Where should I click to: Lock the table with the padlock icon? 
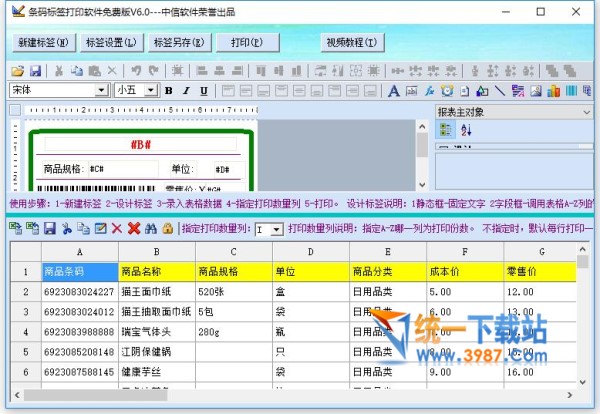168,228
